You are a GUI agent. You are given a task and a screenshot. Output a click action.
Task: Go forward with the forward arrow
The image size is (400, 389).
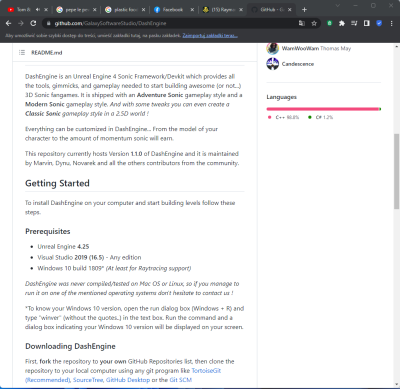(21, 23)
